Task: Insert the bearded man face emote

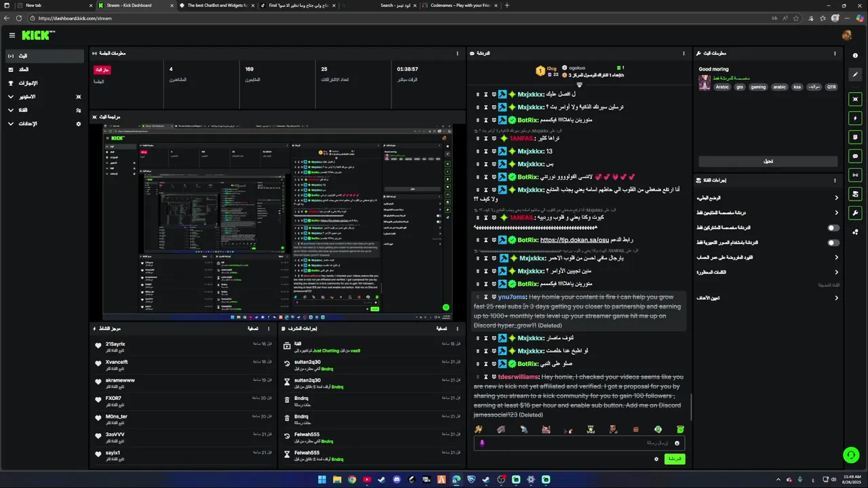Action: 613,429
